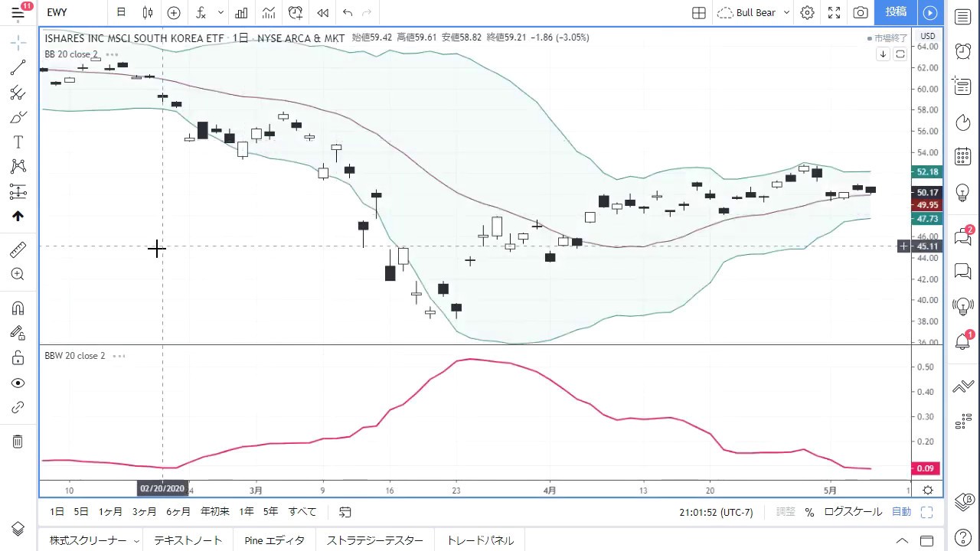Expand the 株式スクリーナー dropdown arrow
This screenshot has width=980, height=551.
point(136,541)
